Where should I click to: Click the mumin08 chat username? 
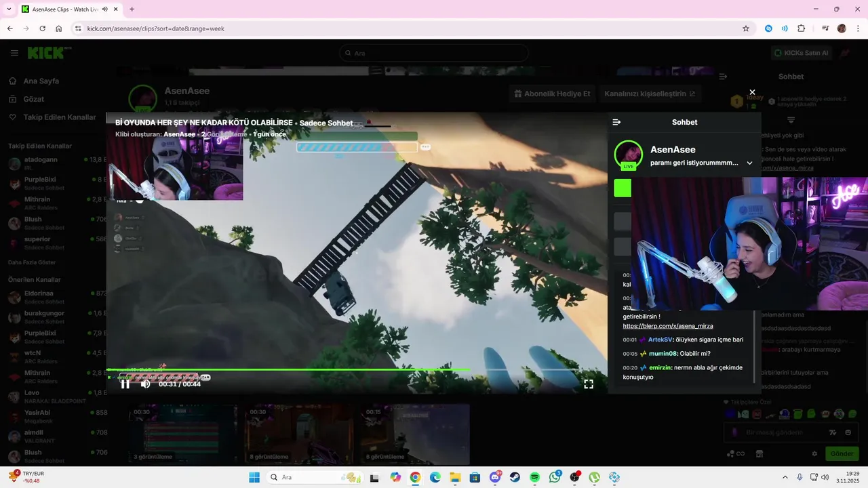[x=663, y=353]
